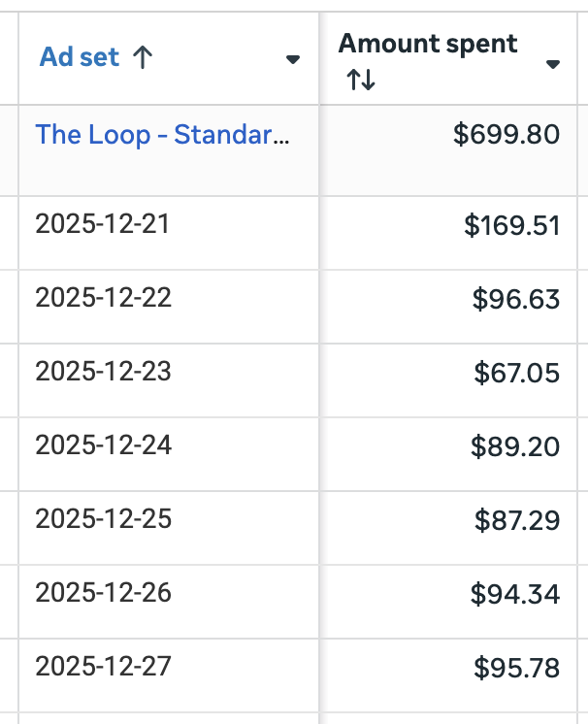The image size is (588, 724).
Task: Pick the 2025-12-26 row label
Action: click(x=103, y=593)
